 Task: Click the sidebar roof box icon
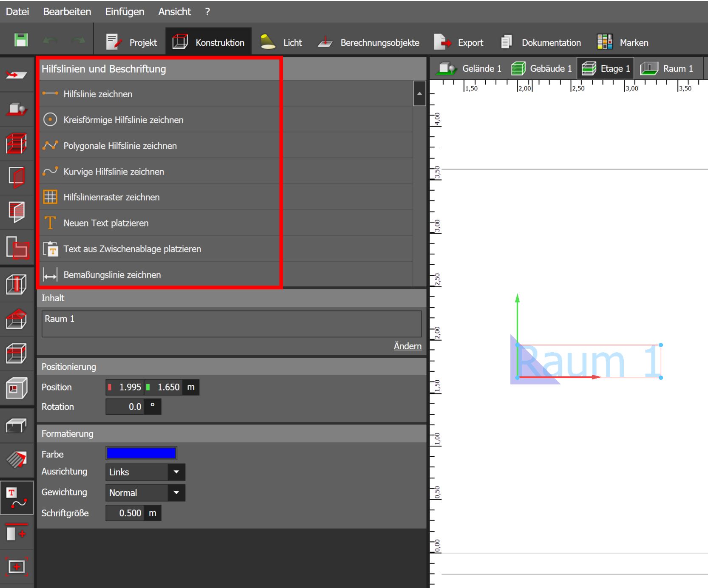coord(17,319)
